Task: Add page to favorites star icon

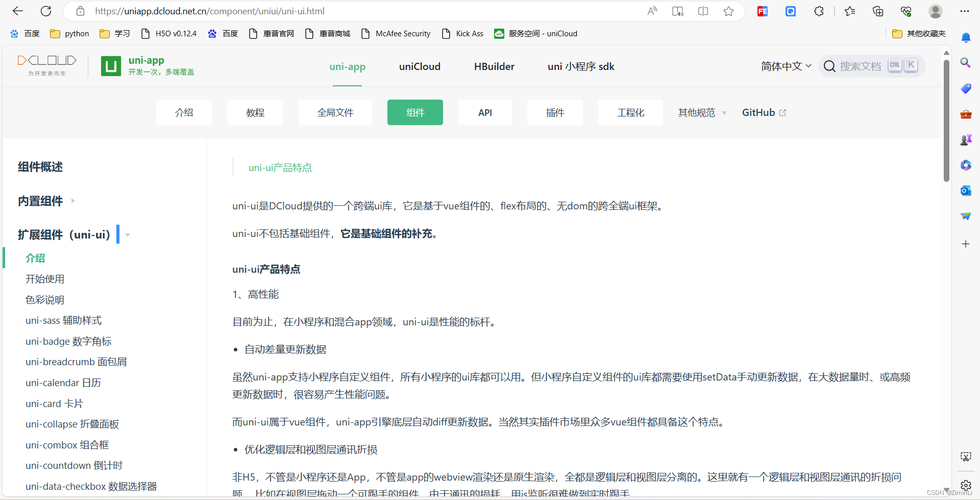Action: 728,11
